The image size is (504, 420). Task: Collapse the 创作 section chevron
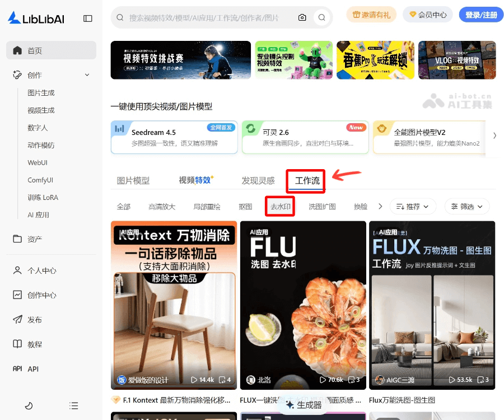click(87, 75)
